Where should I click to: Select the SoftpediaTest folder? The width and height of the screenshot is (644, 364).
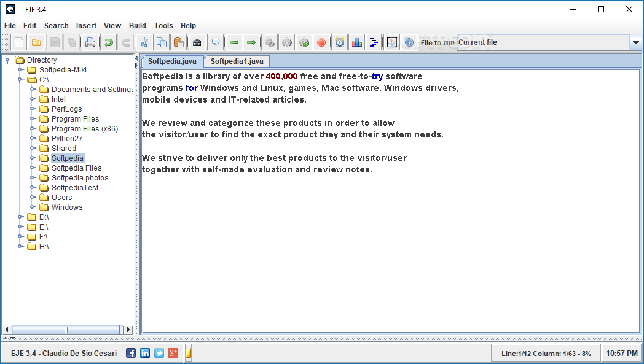coord(75,188)
